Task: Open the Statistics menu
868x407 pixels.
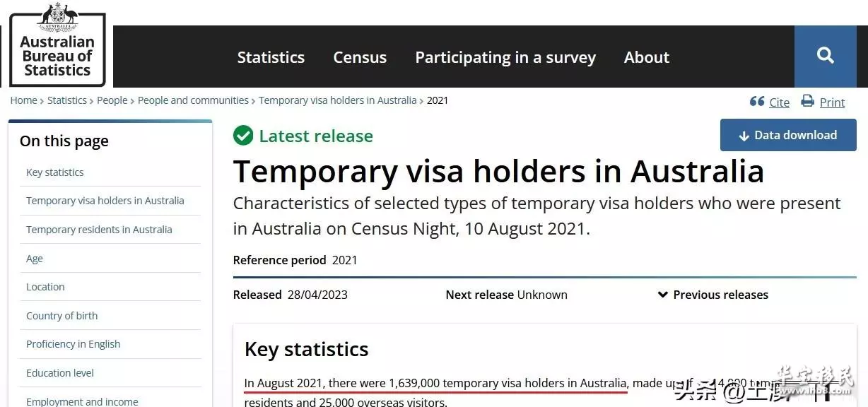Action: (x=271, y=57)
